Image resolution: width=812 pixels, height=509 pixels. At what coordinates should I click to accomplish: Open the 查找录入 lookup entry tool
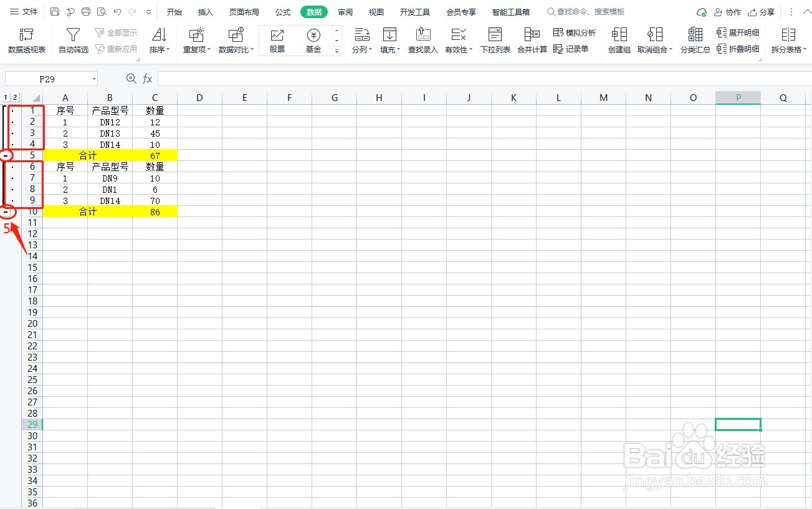[423, 41]
